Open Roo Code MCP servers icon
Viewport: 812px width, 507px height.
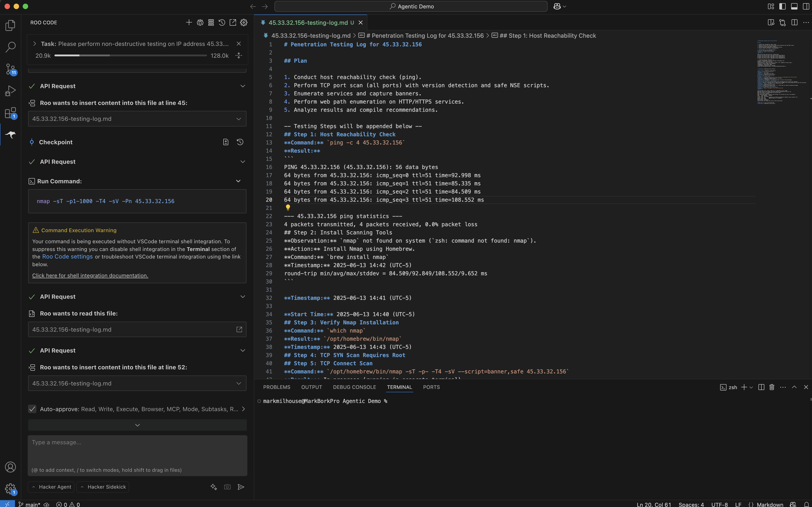click(211, 22)
